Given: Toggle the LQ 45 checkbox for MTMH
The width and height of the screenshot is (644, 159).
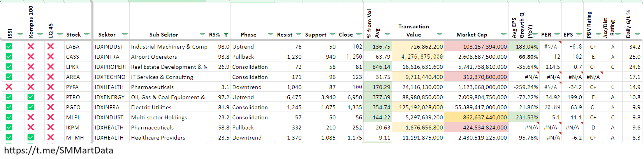Looking at the screenshot, I should click(50, 137).
